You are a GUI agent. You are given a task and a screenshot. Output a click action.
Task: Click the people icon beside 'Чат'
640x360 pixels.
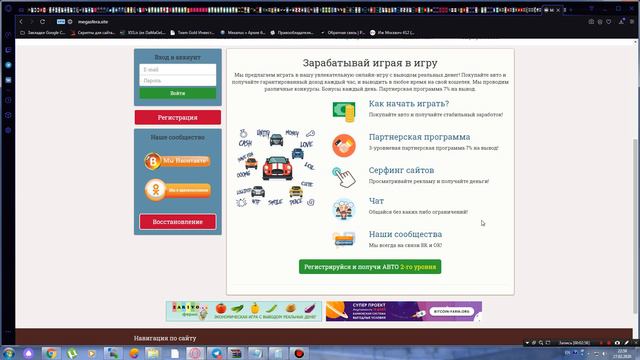pos(344,209)
